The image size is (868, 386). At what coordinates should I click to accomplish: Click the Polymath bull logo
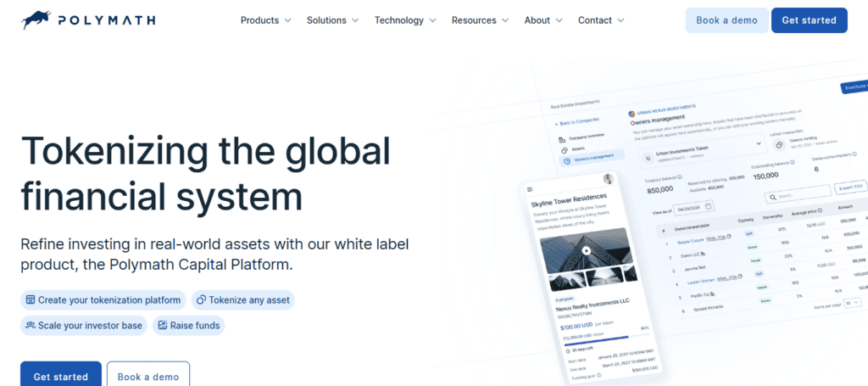88,20
